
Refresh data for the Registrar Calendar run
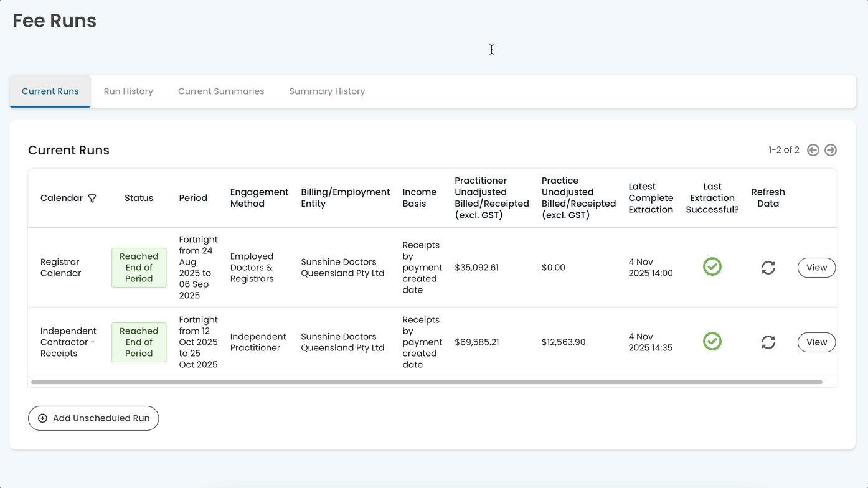pos(768,268)
